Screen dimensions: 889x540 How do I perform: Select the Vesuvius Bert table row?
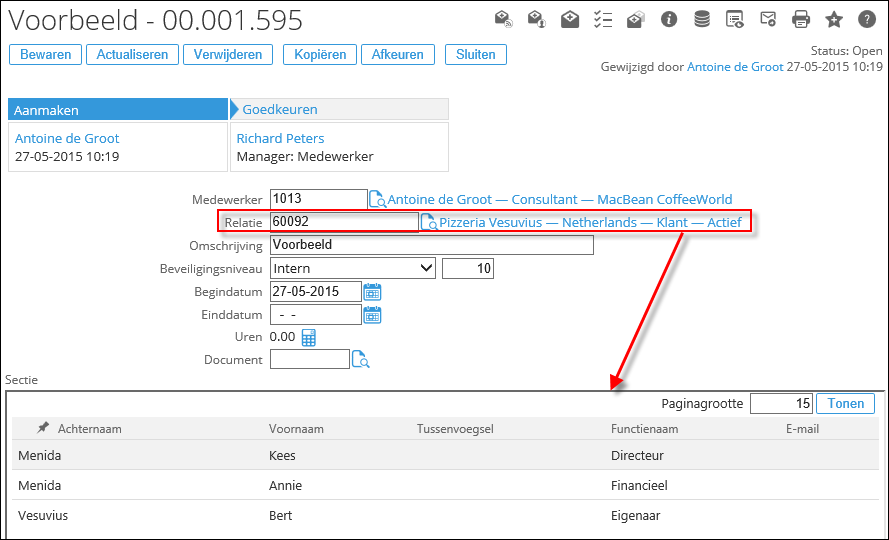coord(445,516)
